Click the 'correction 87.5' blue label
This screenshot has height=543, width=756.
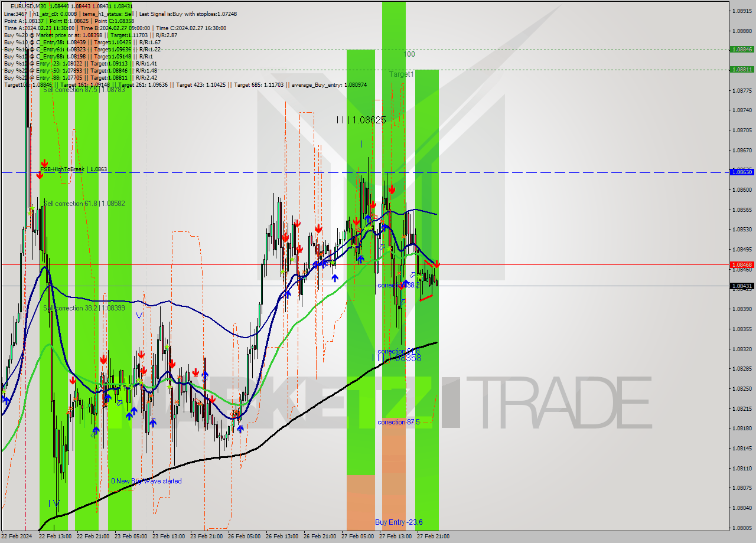click(399, 422)
